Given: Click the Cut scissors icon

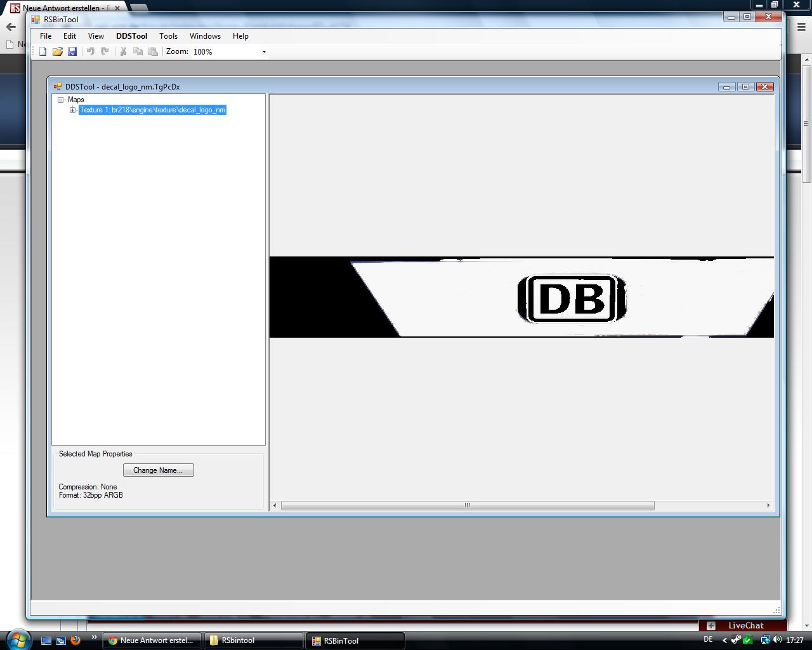Looking at the screenshot, I should tap(123, 51).
